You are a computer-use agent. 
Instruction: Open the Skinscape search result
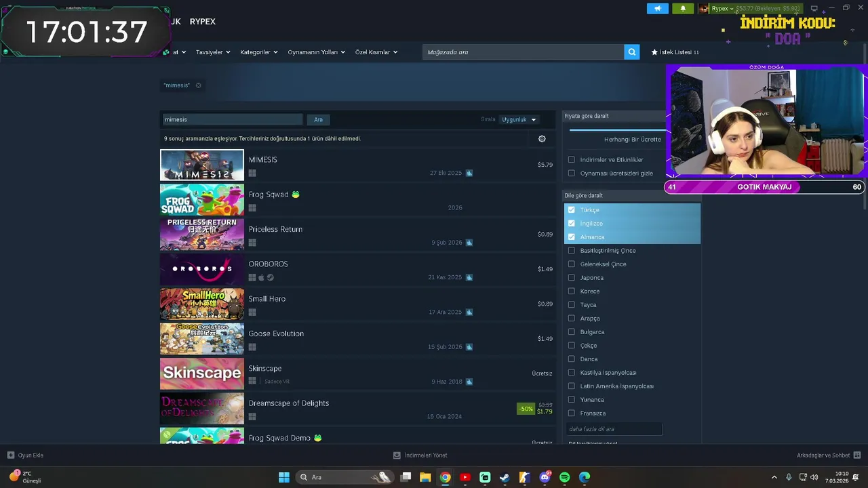click(358, 374)
